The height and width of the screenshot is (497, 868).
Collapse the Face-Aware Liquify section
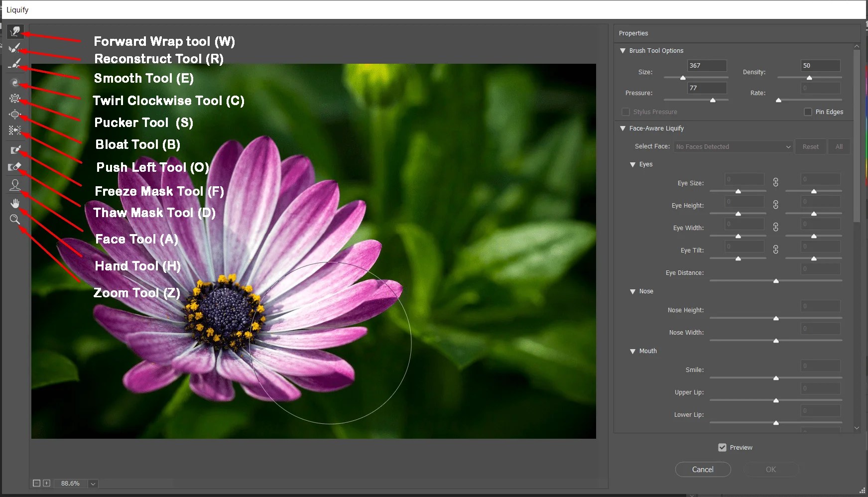[x=623, y=128]
